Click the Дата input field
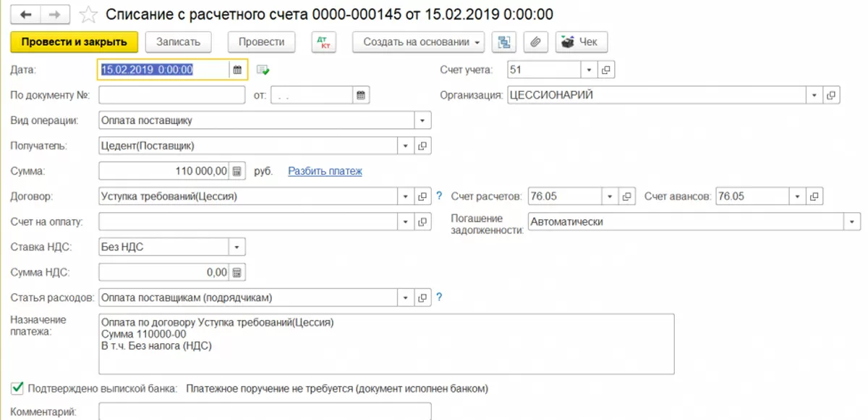868x420 pixels. click(164, 70)
